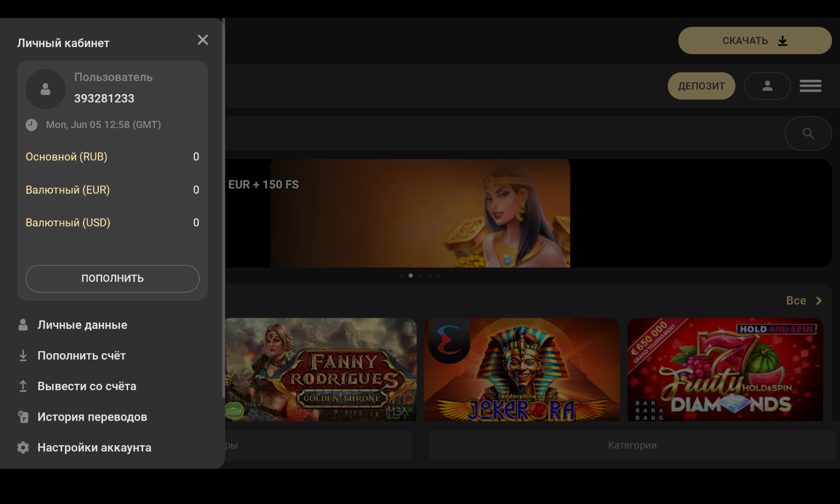Image resolution: width=840 pixels, height=504 pixels.
Task: Click the Вывести со счёта upload-arrow icon
Action: click(x=23, y=386)
